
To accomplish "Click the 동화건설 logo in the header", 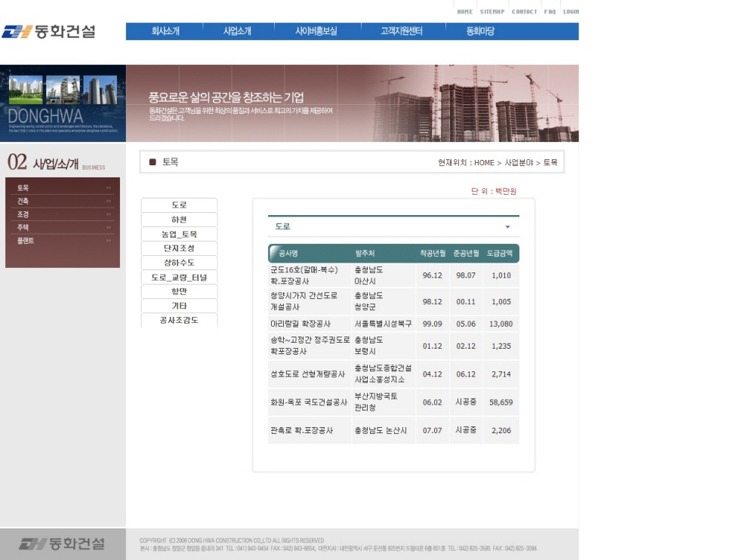I will [x=49, y=32].
